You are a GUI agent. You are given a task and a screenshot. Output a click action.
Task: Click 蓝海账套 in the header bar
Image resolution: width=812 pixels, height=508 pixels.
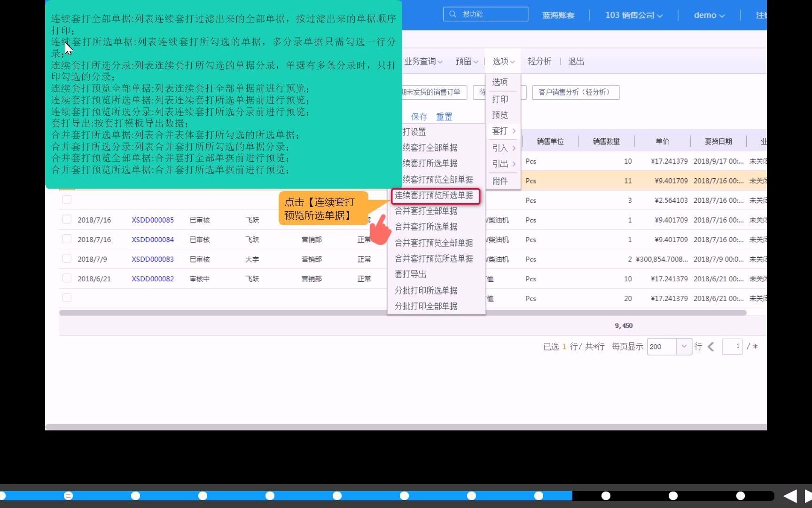point(559,15)
